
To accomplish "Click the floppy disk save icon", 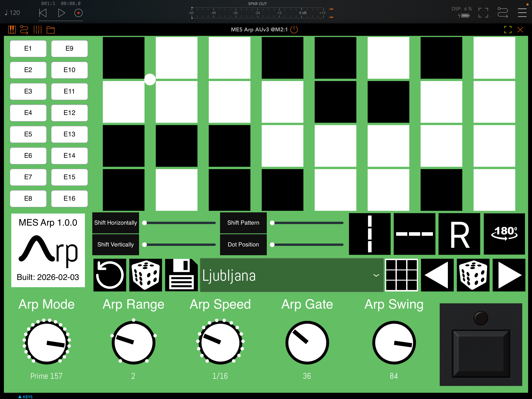I will (x=181, y=275).
